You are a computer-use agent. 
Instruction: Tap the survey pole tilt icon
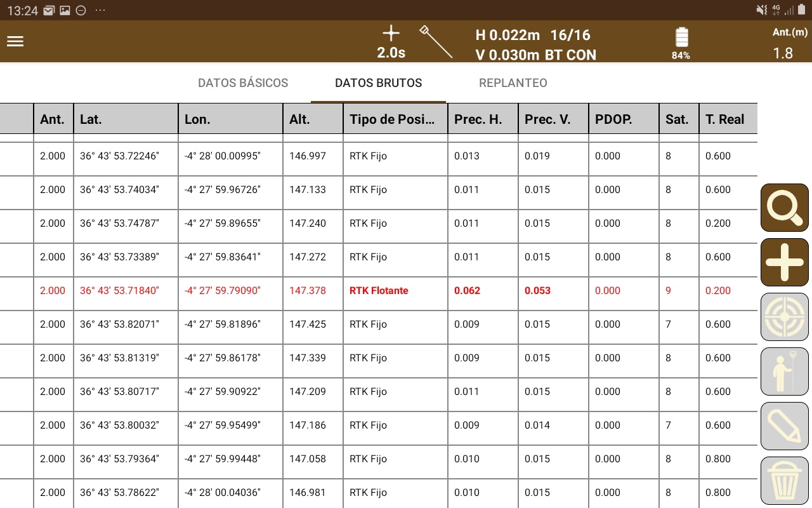pyautogui.click(x=436, y=42)
